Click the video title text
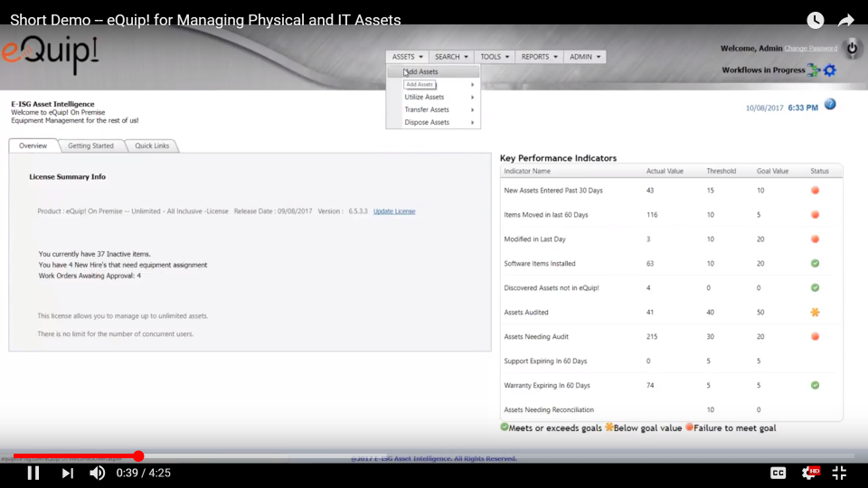Viewport: 868px width, 488px height. pos(205,21)
